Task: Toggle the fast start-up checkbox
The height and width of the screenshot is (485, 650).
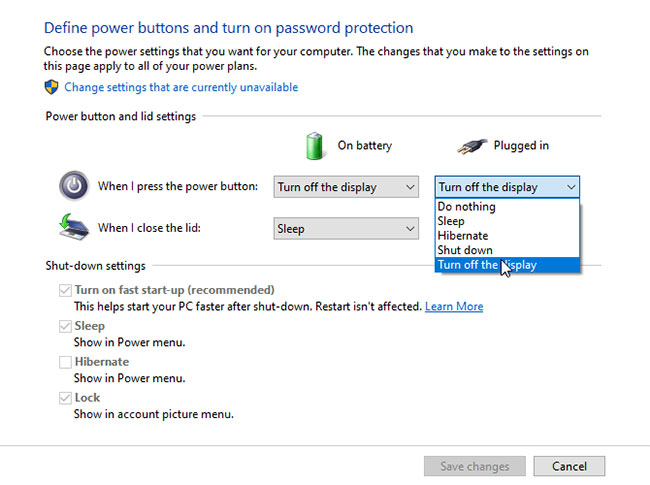Action: pyautogui.click(x=65, y=290)
